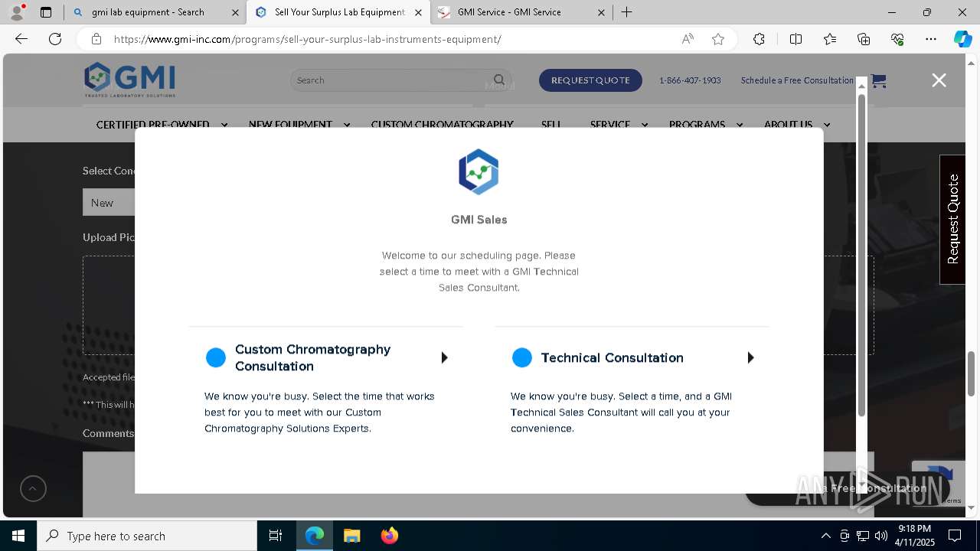The image size is (980, 551).
Task: Open Tab actions menu icon
Action: 46,12
